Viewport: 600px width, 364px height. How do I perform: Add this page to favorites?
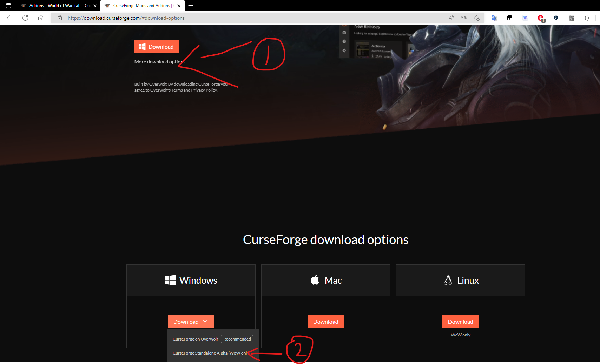[476, 18]
